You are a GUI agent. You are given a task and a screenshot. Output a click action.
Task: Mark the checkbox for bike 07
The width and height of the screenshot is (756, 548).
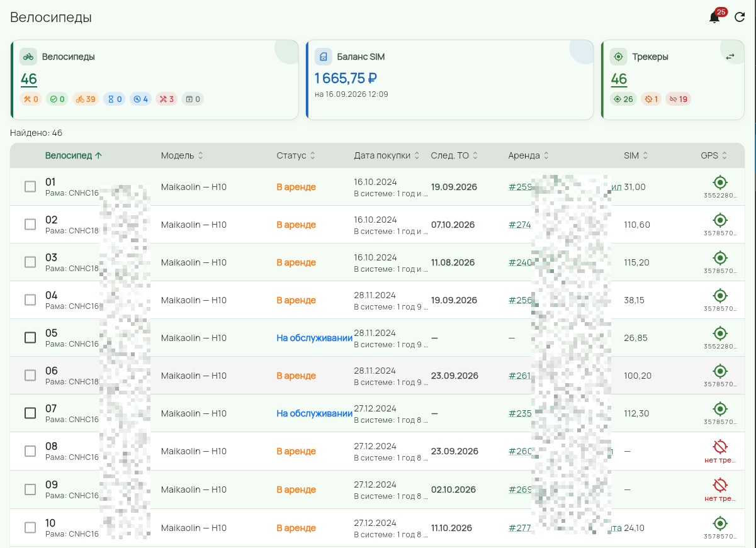(x=30, y=413)
